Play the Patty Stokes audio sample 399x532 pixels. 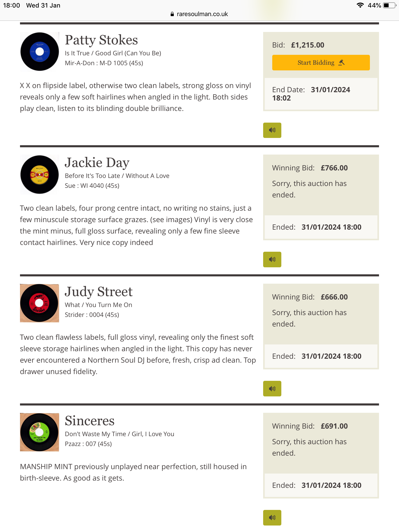pos(272,130)
